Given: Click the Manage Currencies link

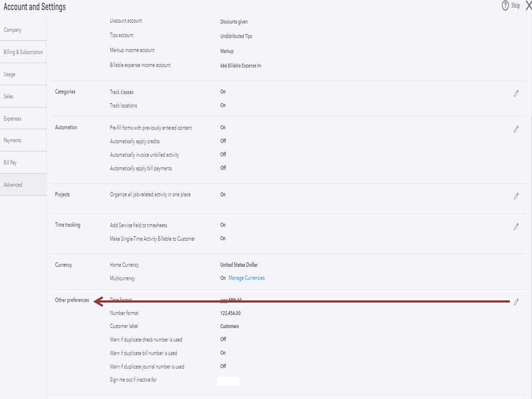Looking at the screenshot, I should 246,278.
